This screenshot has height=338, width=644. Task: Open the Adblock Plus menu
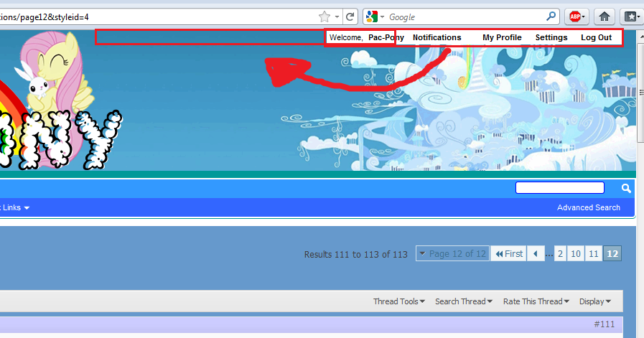[x=577, y=17]
